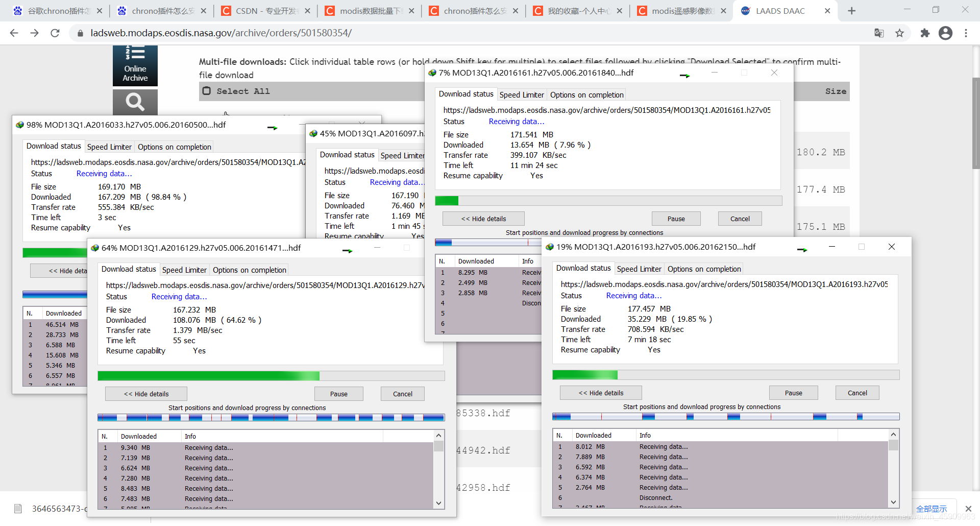Image resolution: width=980 pixels, height=526 pixels.
Task: Click the Downloaded column header in A2016129 list
Action: 149,436
